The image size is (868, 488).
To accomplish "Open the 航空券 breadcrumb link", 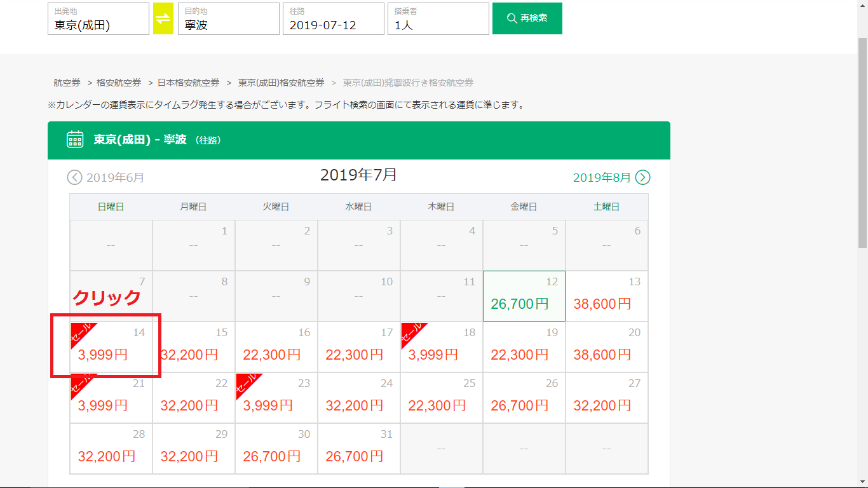I will [67, 83].
